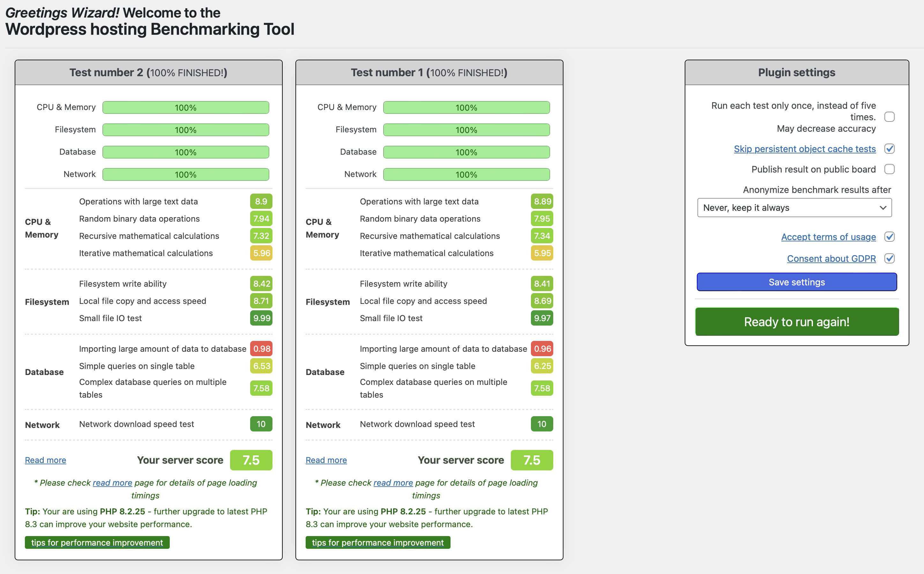Screen dimensions: 924x574
Task: Click the italic read more link in Test 1
Action: coord(393,483)
